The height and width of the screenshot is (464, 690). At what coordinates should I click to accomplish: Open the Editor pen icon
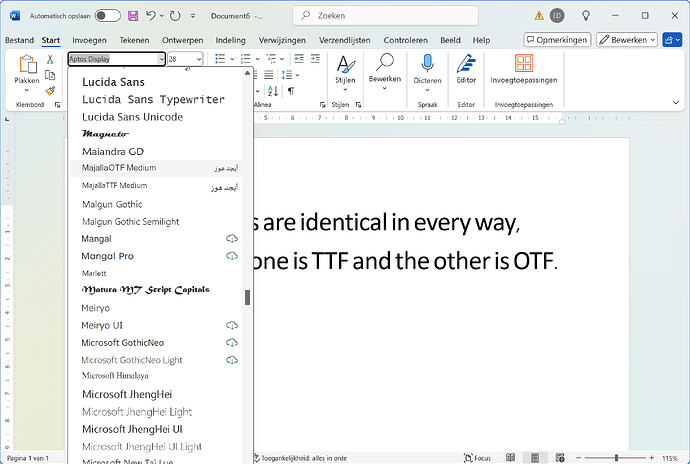pyautogui.click(x=466, y=63)
